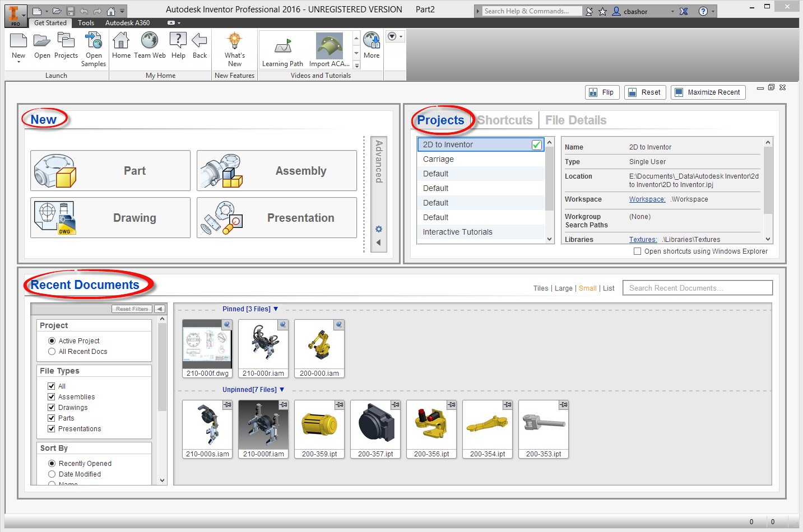This screenshot has width=803, height=532.
Task: Click the gear icon under Advanced
Action: click(379, 229)
